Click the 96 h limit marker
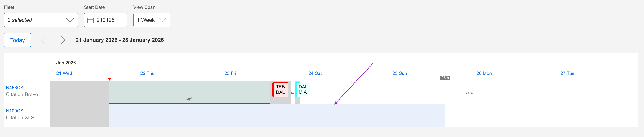This screenshot has height=137, width=644. (x=445, y=78)
